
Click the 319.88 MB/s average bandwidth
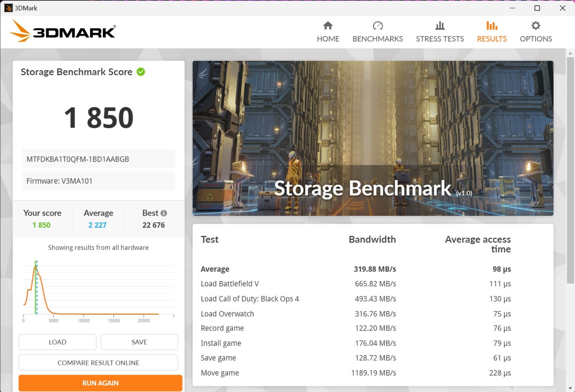[x=375, y=269]
